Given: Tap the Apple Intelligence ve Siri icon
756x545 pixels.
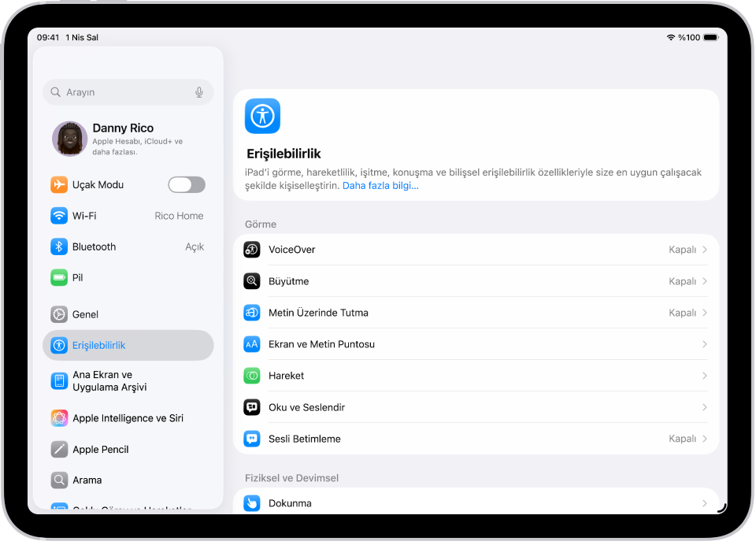Looking at the screenshot, I should 59,418.
